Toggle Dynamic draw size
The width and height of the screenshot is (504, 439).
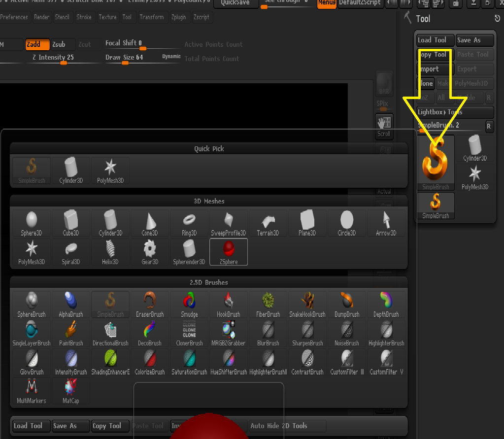pos(171,56)
